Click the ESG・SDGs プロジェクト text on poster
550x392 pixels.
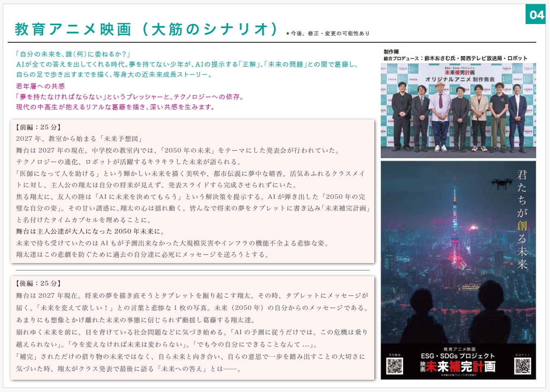458,356
